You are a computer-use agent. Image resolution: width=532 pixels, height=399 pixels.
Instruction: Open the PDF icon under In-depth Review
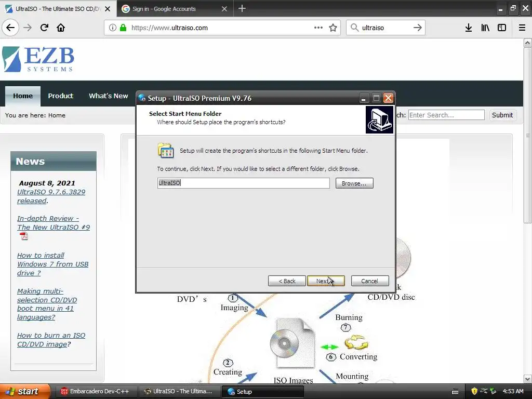point(24,236)
